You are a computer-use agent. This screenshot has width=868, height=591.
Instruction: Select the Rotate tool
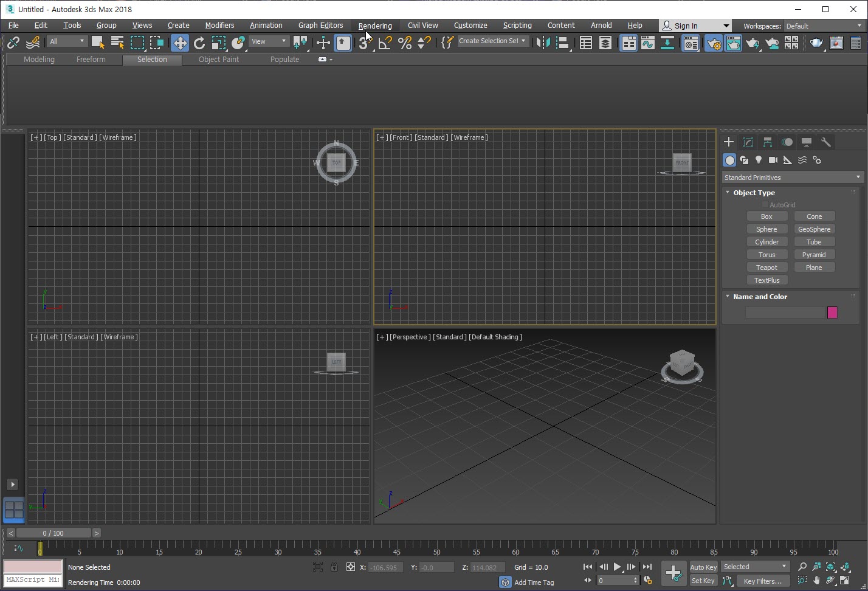click(199, 43)
